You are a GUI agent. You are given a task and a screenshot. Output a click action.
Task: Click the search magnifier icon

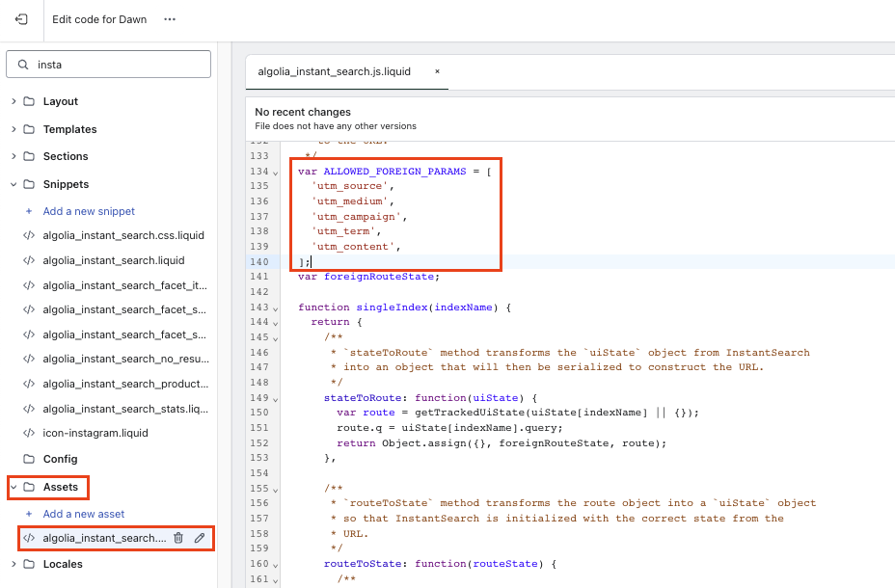[23, 65]
